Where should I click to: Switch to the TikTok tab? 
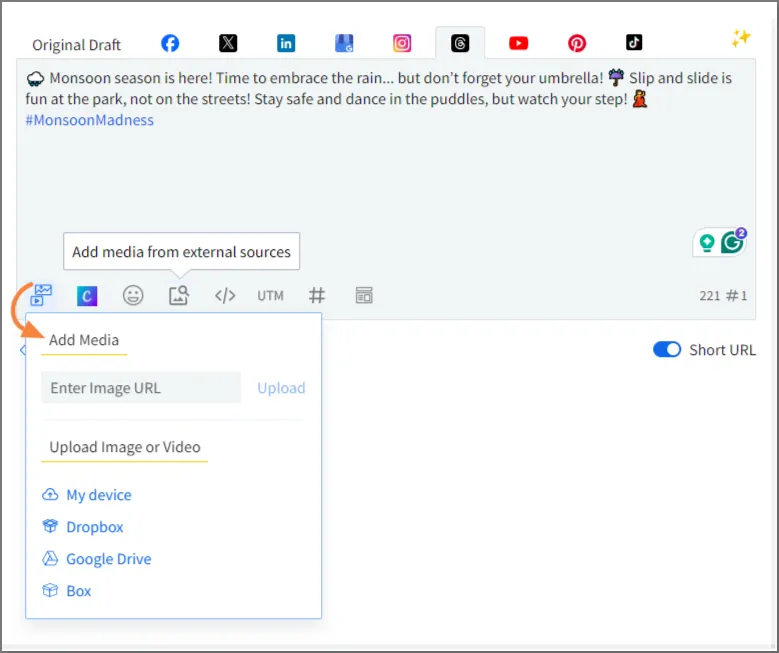(x=634, y=43)
